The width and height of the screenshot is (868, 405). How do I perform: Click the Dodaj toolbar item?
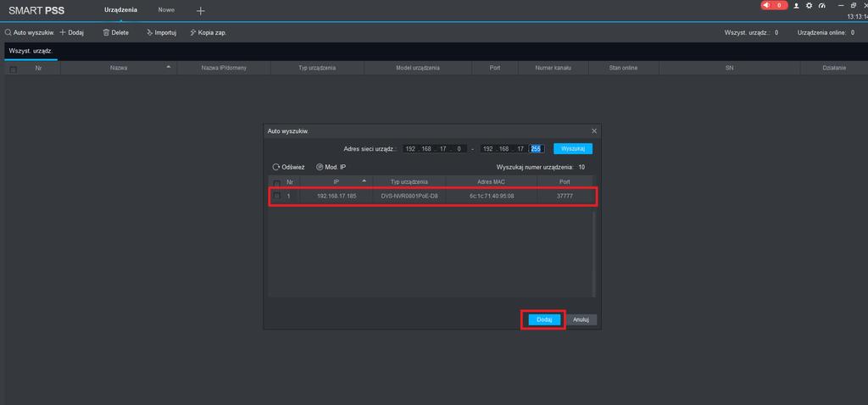pos(71,33)
